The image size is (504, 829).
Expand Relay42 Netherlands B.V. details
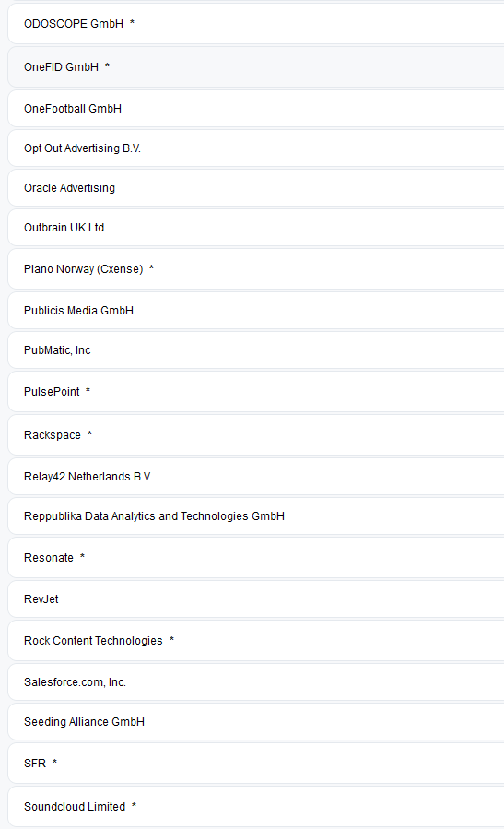point(256,477)
